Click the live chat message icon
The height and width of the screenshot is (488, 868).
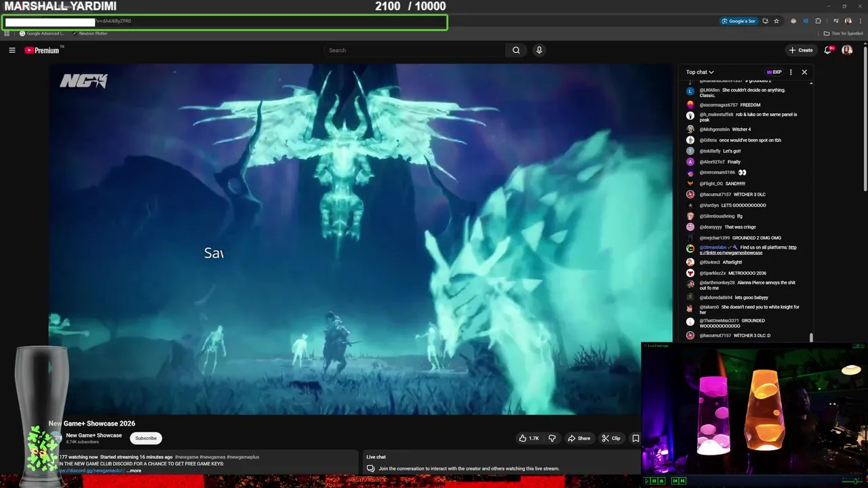tap(371, 468)
